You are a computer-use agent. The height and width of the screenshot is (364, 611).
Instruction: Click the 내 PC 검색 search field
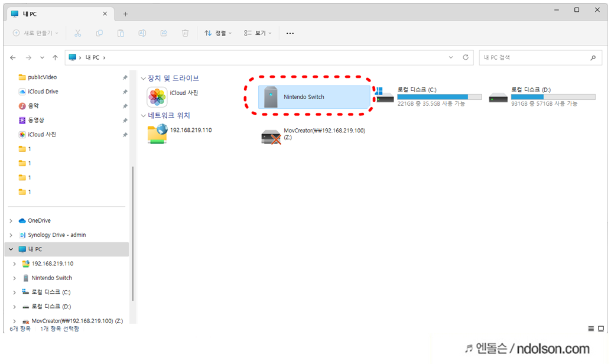coord(541,58)
